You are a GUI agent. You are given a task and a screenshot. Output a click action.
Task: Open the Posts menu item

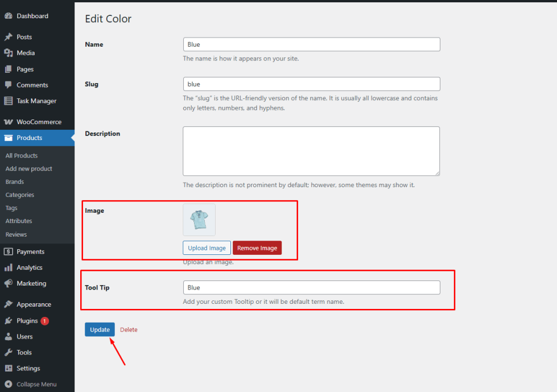24,37
